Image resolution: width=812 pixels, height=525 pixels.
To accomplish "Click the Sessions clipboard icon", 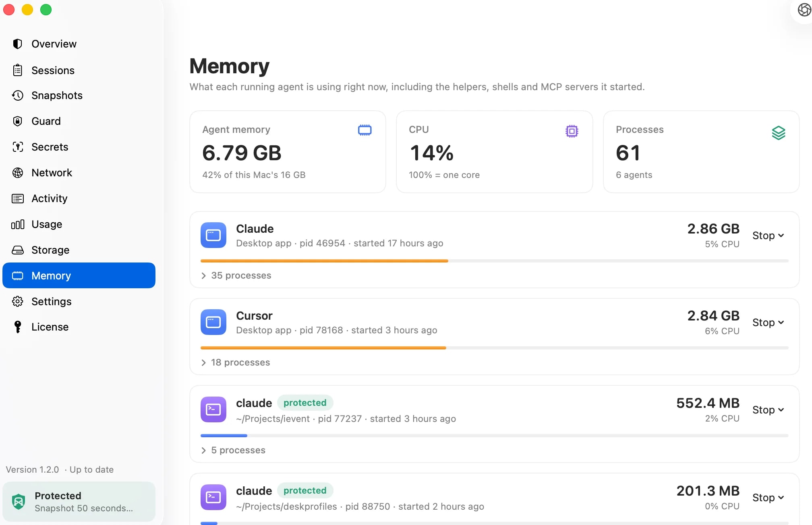I will tap(17, 70).
